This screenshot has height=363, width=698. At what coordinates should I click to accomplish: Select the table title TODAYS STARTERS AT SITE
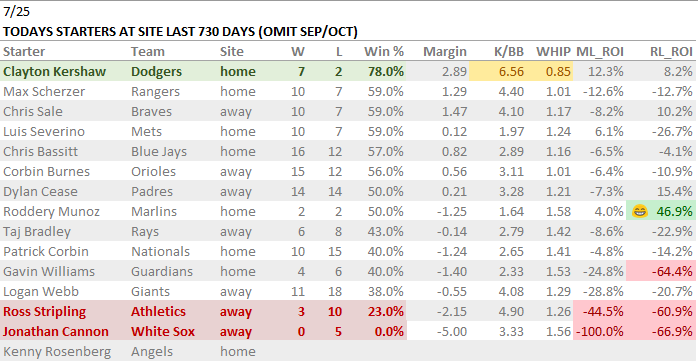coord(180,32)
